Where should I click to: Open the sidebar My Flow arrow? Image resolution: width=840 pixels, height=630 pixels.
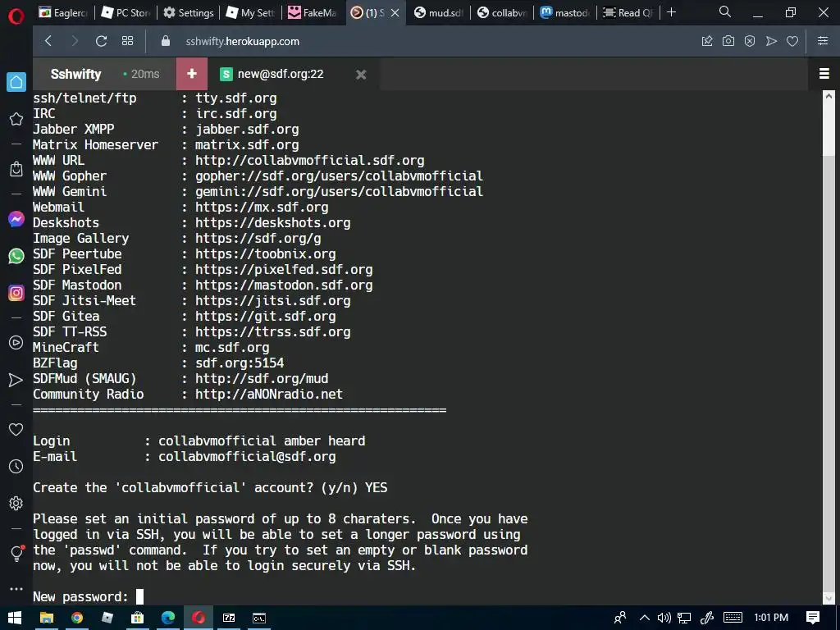16,381
